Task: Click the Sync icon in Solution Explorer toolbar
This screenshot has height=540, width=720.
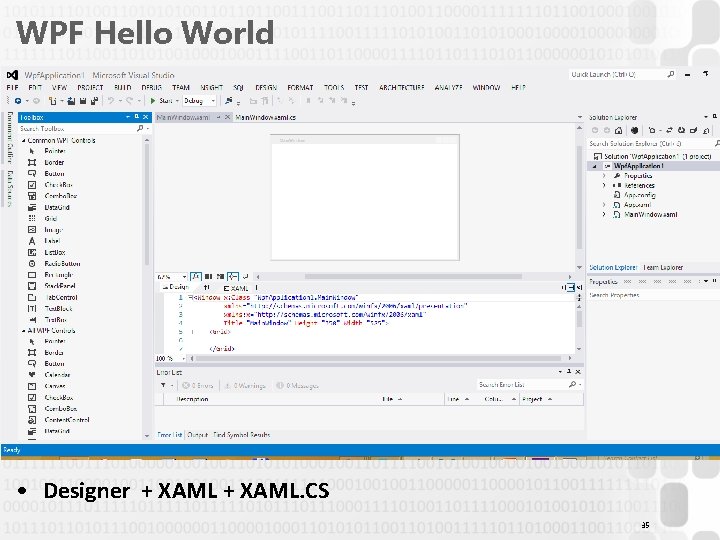Action: pos(669,130)
